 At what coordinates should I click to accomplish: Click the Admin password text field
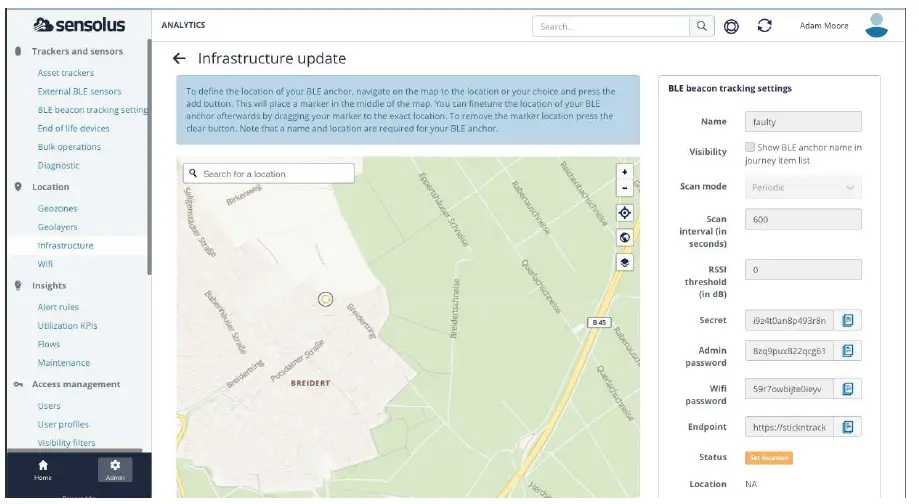click(x=789, y=351)
